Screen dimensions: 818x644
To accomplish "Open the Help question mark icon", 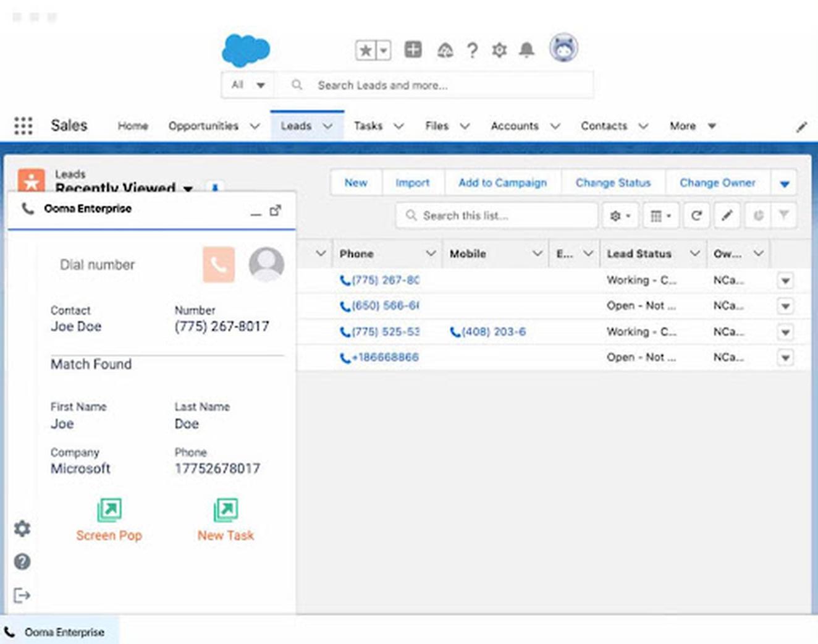I will tap(472, 50).
